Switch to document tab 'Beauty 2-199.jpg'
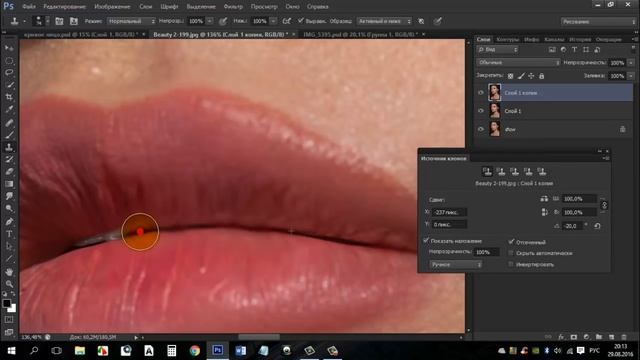The image size is (640, 360). (220, 34)
